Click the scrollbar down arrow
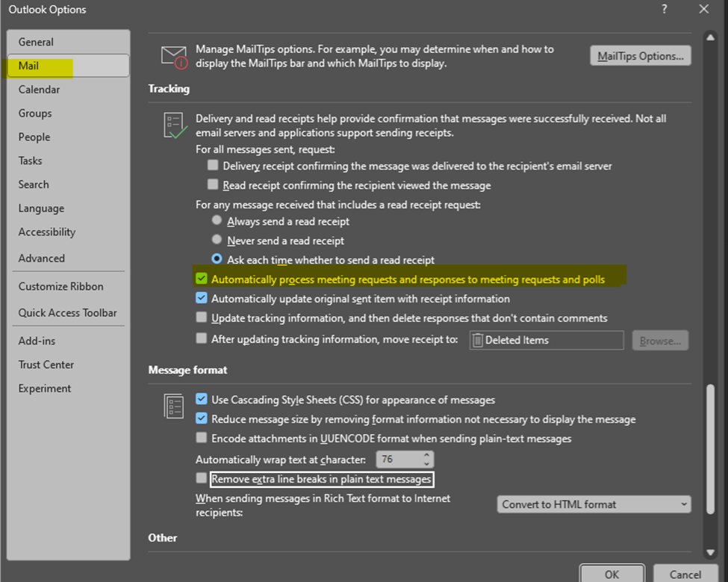Viewport: 728px width, 582px height. point(710,552)
